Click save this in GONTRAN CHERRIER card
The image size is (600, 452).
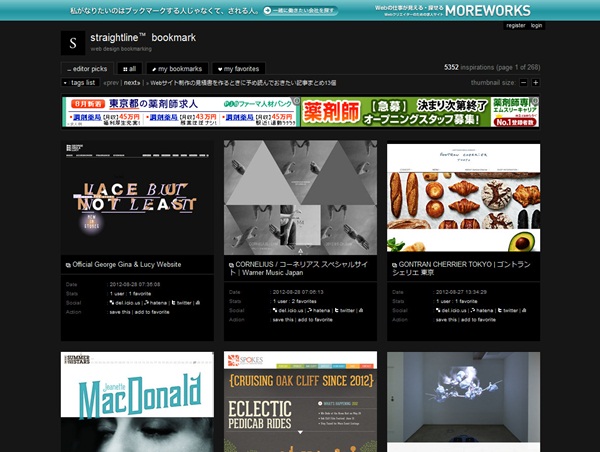tap(446, 320)
